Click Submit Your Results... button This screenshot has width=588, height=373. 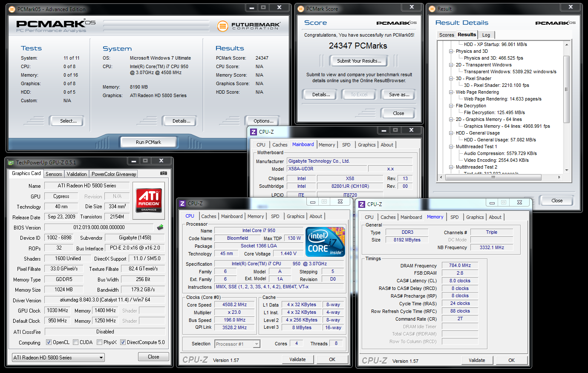click(359, 61)
